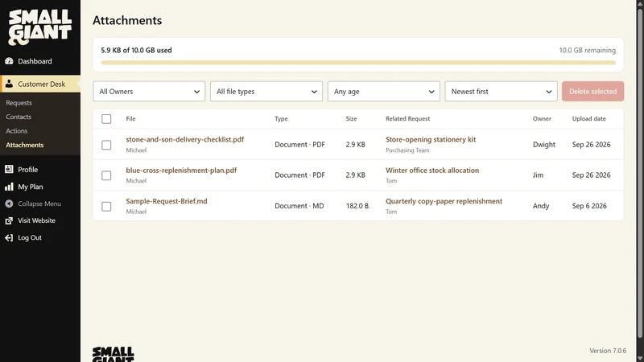Click the Collapse Menu arrow icon
Image resolution: width=644 pixels, height=362 pixels.
click(x=9, y=204)
